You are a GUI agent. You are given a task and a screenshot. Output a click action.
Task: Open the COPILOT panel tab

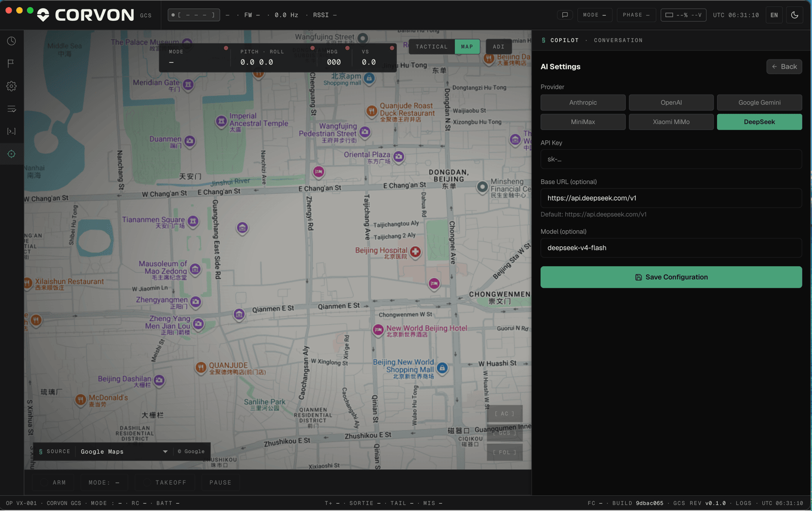click(564, 40)
